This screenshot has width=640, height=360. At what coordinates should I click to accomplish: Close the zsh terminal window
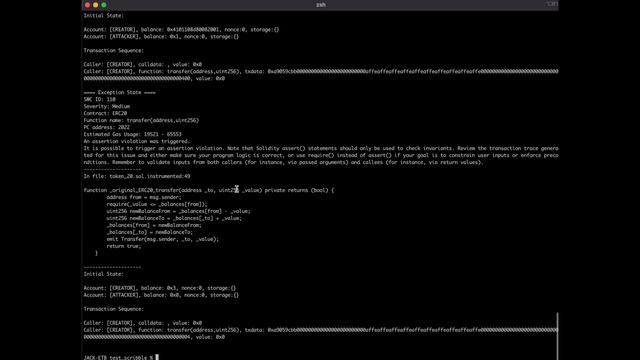[x=87, y=5]
